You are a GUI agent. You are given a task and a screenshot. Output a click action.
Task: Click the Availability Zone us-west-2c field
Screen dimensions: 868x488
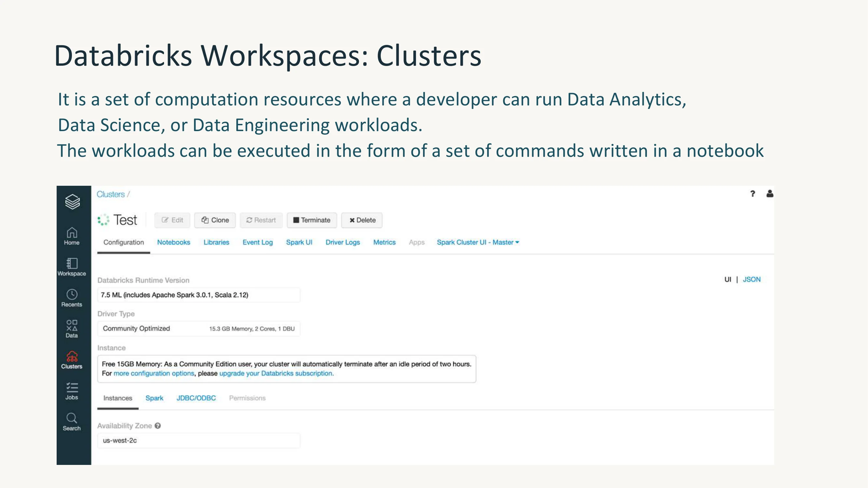199,440
